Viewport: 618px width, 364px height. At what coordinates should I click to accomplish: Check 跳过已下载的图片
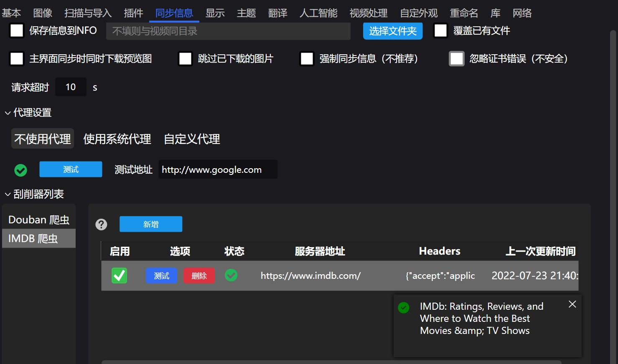pyautogui.click(x=185, y=58)
